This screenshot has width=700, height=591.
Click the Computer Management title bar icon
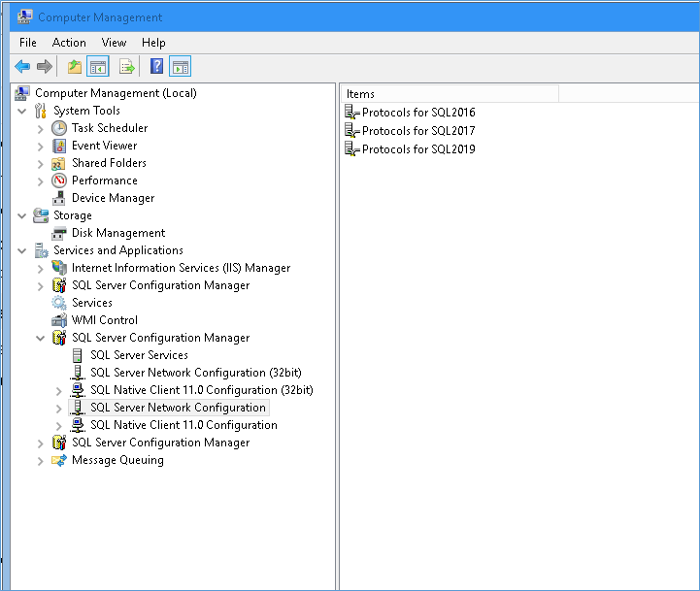click(x=24, y=16)
